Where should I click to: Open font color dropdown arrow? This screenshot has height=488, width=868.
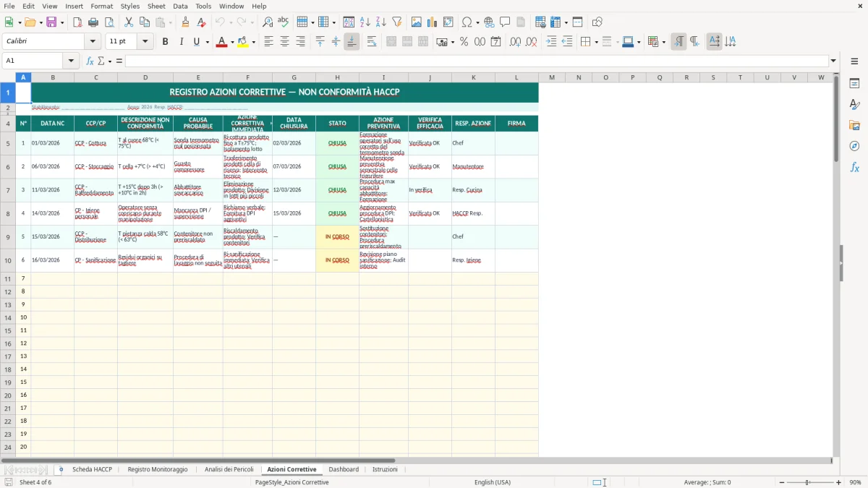(231, 42)
